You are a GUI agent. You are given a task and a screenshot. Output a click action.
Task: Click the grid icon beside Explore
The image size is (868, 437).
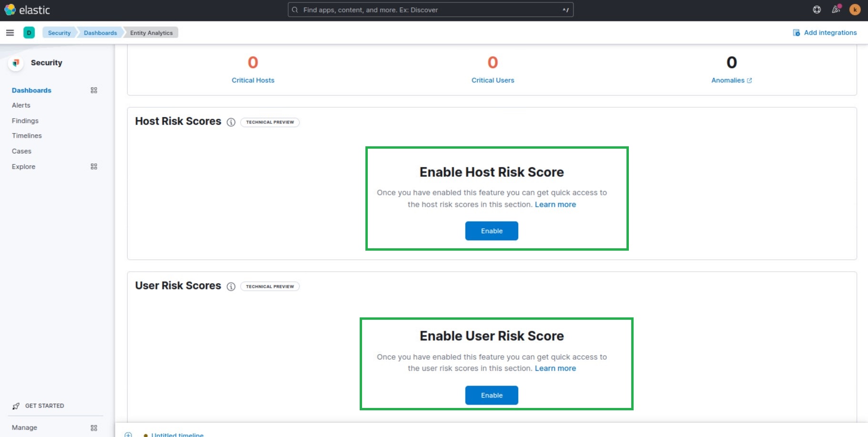(94, 166)
